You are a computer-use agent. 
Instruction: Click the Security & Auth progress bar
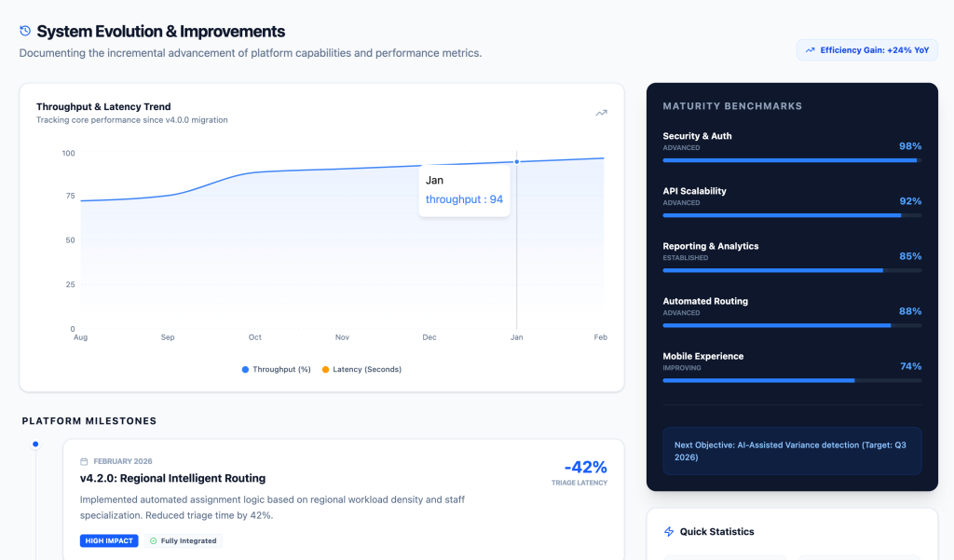(x=792, y=160)
